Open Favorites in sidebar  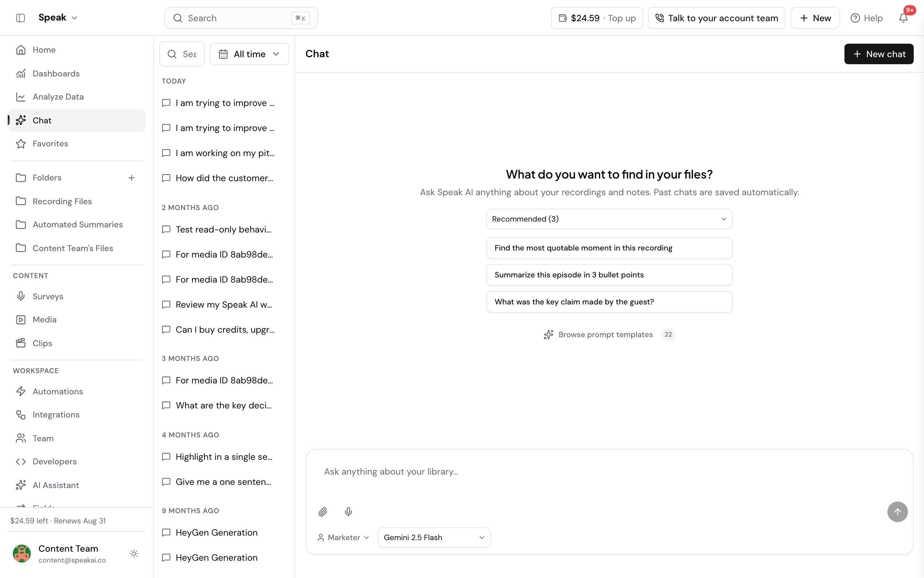(x=76, y=144)
